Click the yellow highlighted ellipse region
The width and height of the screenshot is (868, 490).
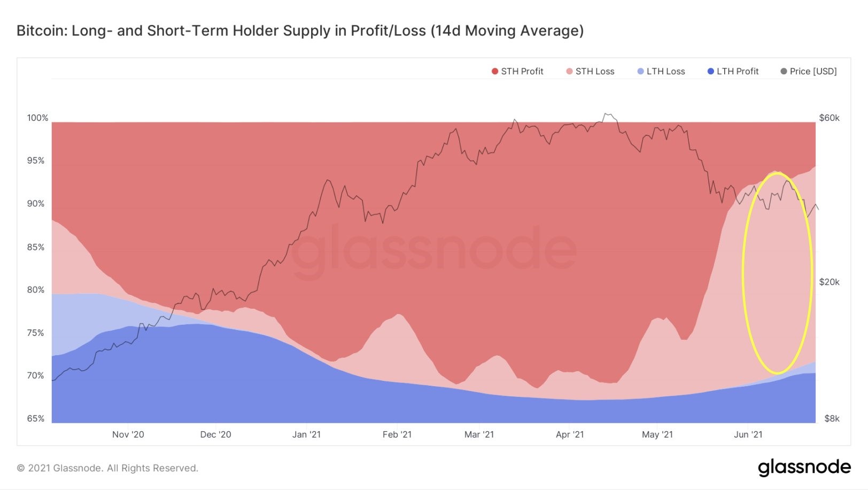click(777, 273)
